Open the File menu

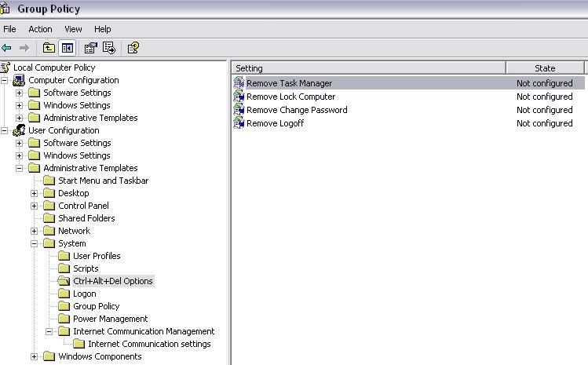(x=9, y=29)
